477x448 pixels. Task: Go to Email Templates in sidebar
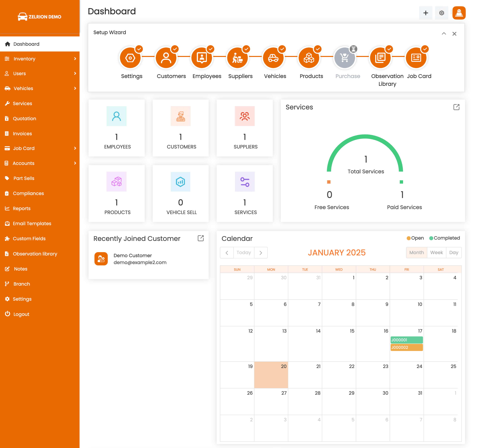[32, 223]
